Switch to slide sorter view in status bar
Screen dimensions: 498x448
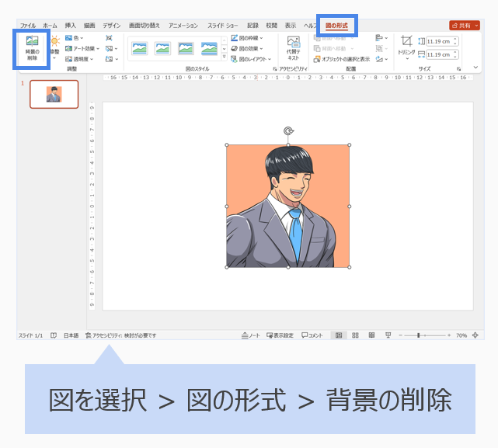click(355, 335)
